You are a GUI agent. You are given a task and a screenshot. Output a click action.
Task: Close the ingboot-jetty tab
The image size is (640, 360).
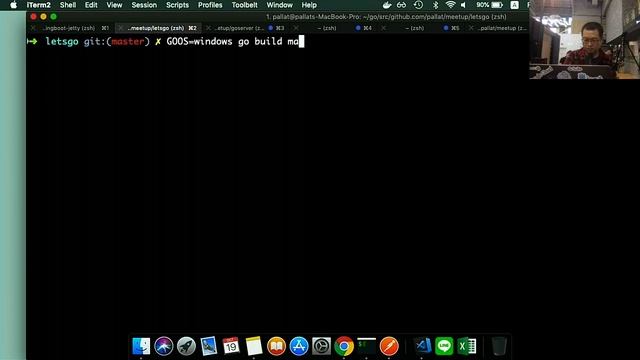coord(33,28)
